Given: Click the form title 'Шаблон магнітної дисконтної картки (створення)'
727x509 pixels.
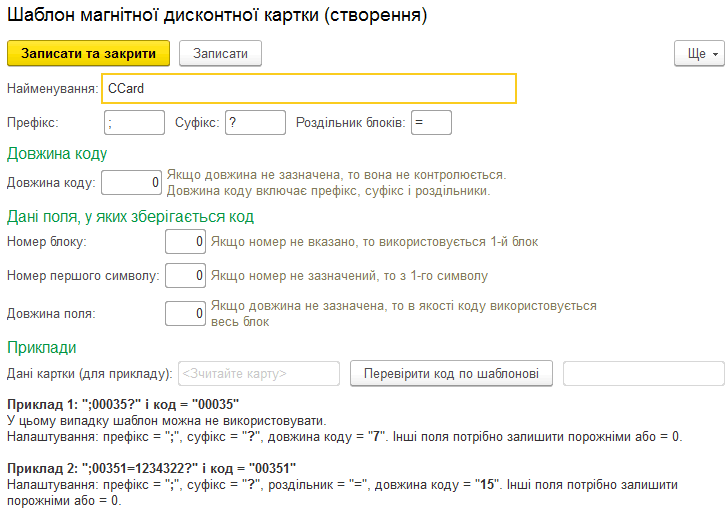Looking at the screenshot, I should click(217, 15).
